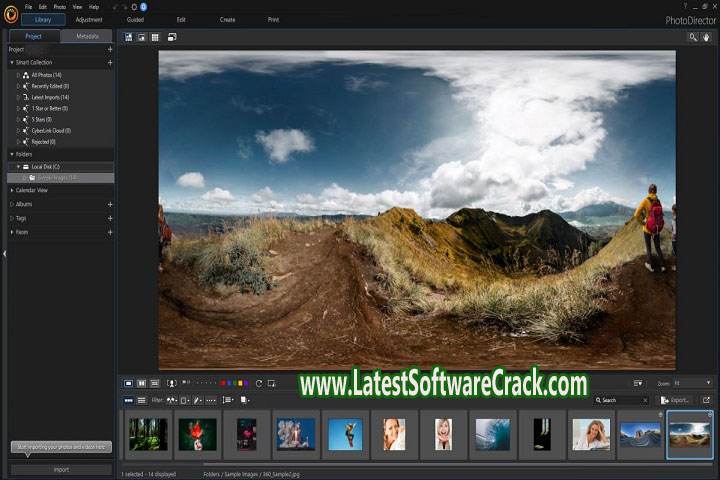Expand the Tags section

click(12, 218)
